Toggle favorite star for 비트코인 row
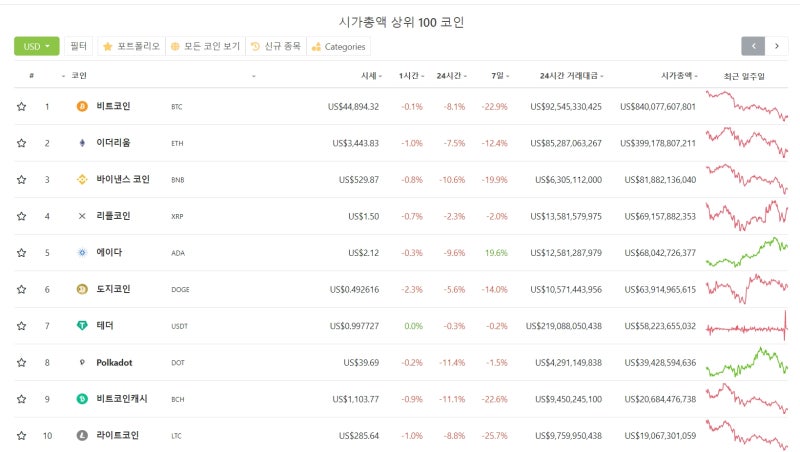 [x=21, y=106]
